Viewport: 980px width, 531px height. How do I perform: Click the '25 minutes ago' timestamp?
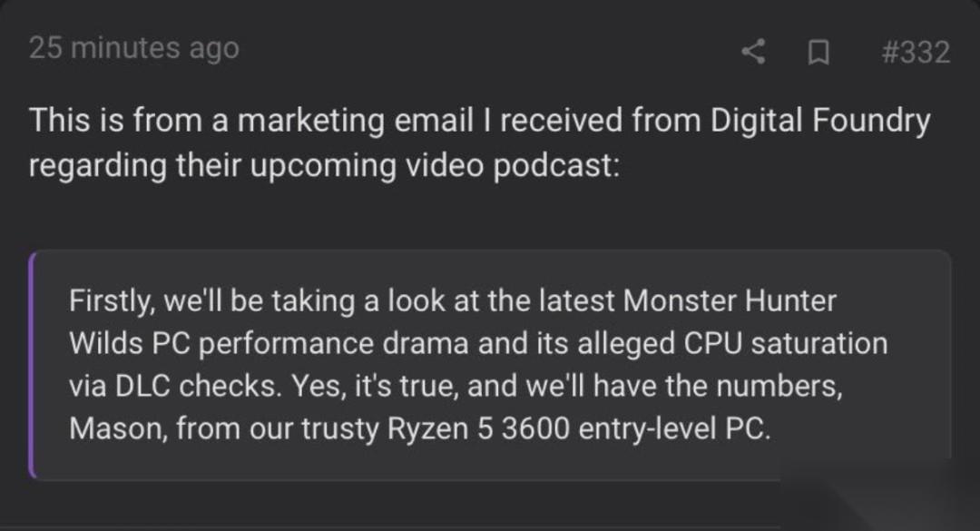[x=133, y=48]
